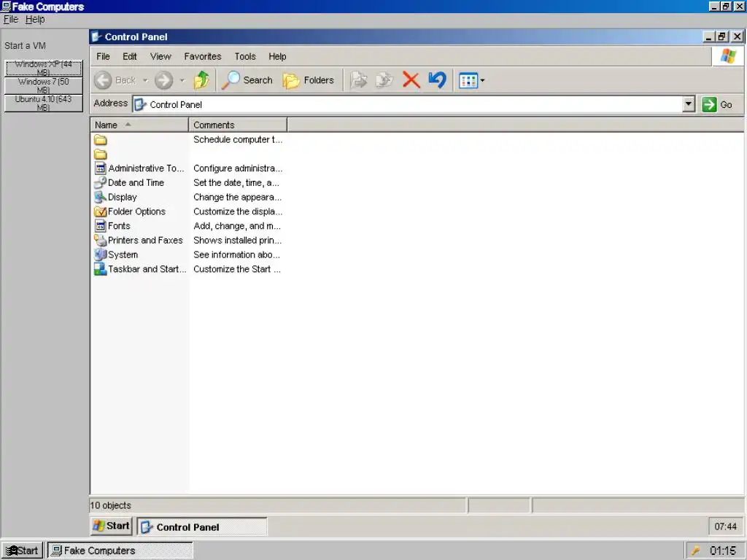Click the outer host Start button

[x=22, y=551]
